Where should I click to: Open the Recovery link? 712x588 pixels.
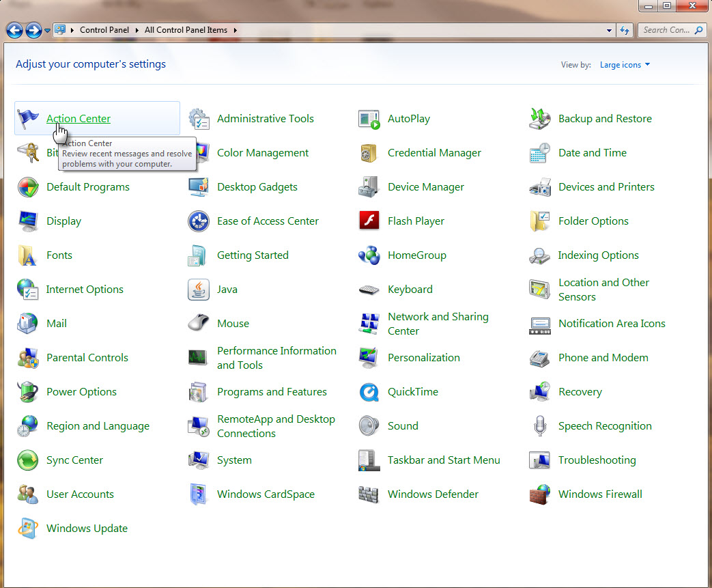click(x=580, y=392)
